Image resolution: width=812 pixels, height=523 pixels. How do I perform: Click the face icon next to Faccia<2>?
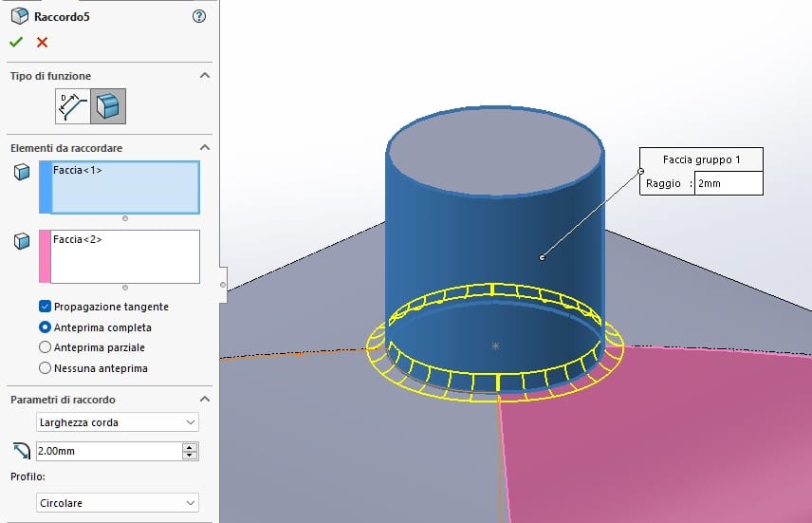(22, 241)
